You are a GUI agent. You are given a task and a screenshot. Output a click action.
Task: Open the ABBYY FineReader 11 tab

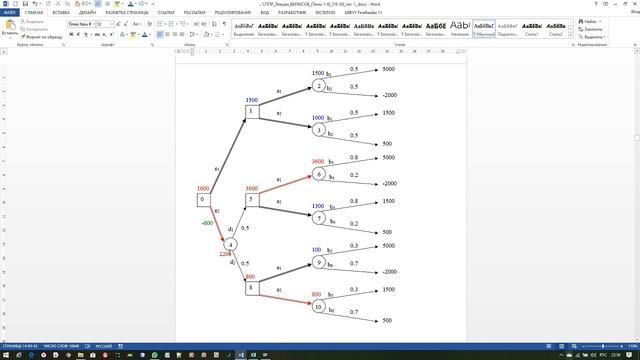coord(362,13)
